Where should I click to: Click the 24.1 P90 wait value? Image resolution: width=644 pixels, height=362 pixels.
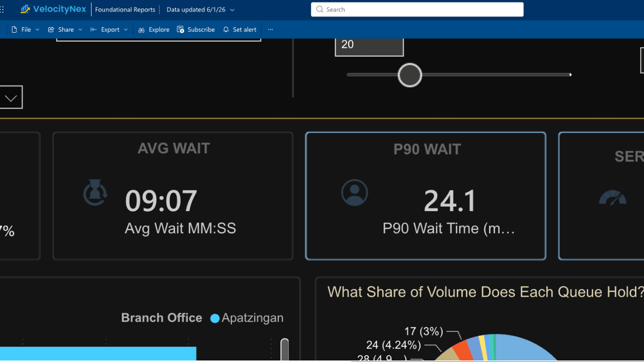tap(450, 201)
